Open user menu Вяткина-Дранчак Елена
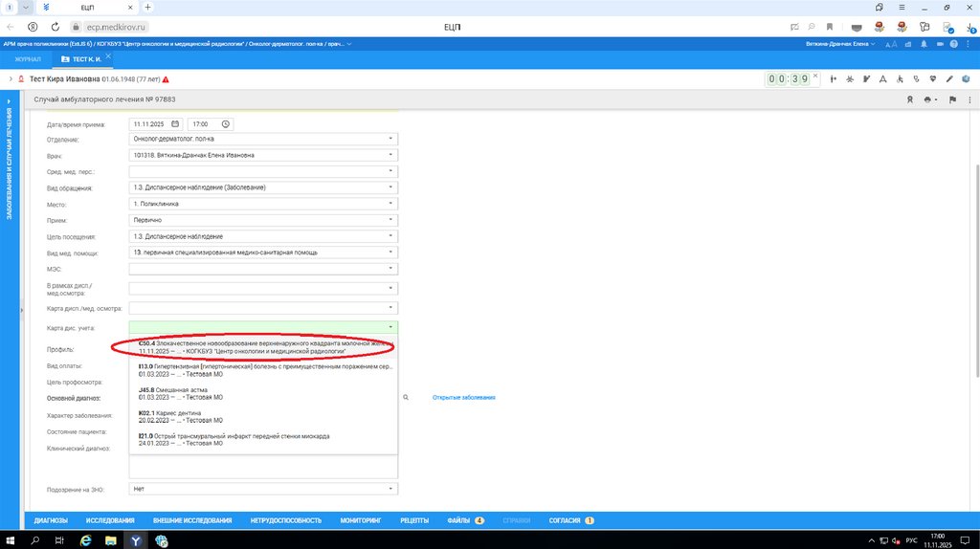The width and height of the screenshot is (980, 549). click(x=840, y=44)
